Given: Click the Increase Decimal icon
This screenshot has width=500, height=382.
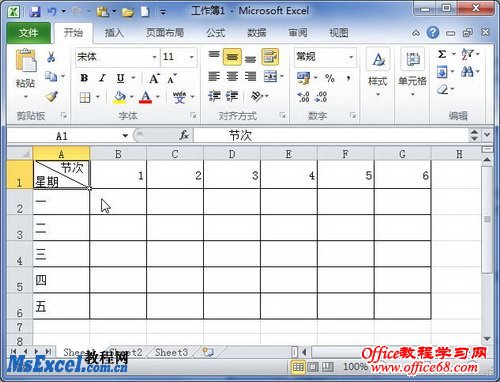Looking at the screenshot, I should (303, 97).
